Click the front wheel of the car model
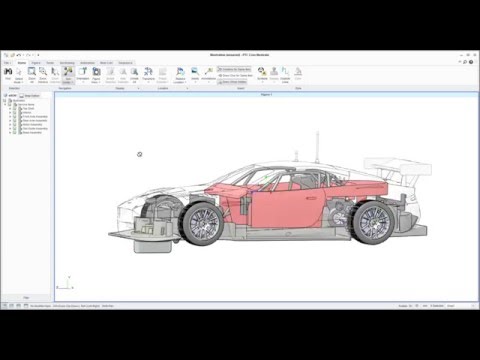Viewport: 480px width, 360px height. tap(203, 223)
